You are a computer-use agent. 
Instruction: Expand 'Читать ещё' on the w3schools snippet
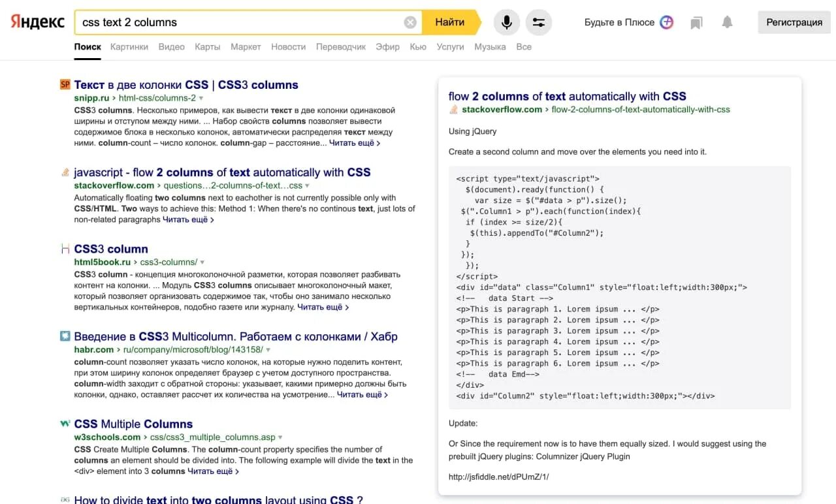214,471
